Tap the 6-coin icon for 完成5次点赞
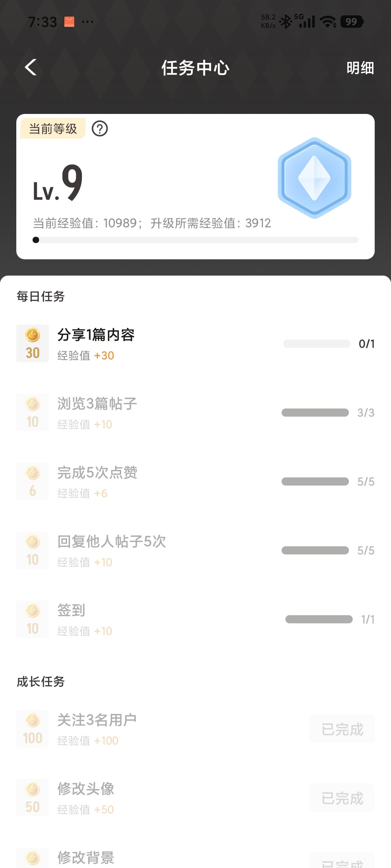The width and height of the screenshot is (391, 868). point(33,481)
